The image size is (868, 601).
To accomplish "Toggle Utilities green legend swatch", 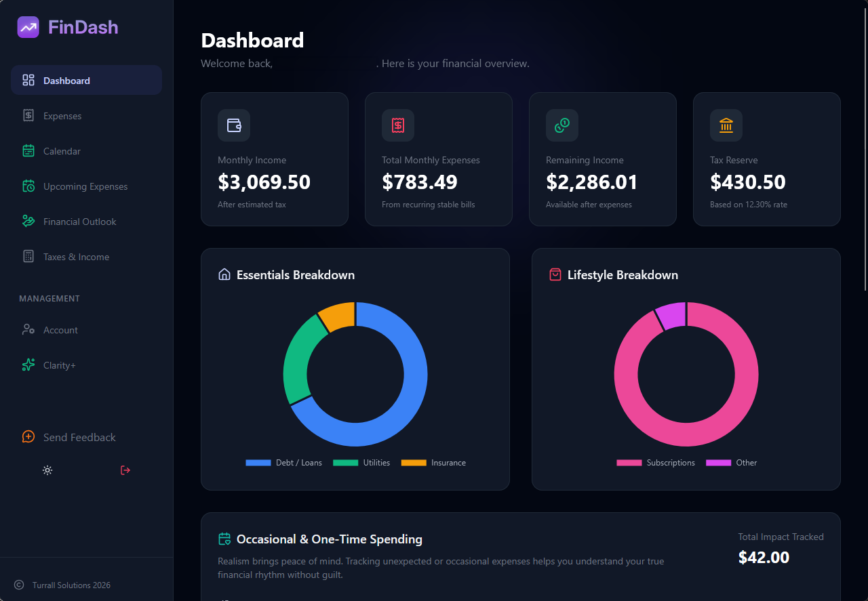I will [345, 463].
